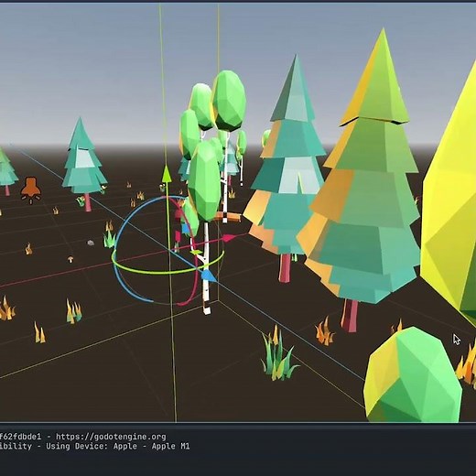Grab the red X-axis move arrow tip
This screenshot has width=476, height=476.
coord(230,238)
